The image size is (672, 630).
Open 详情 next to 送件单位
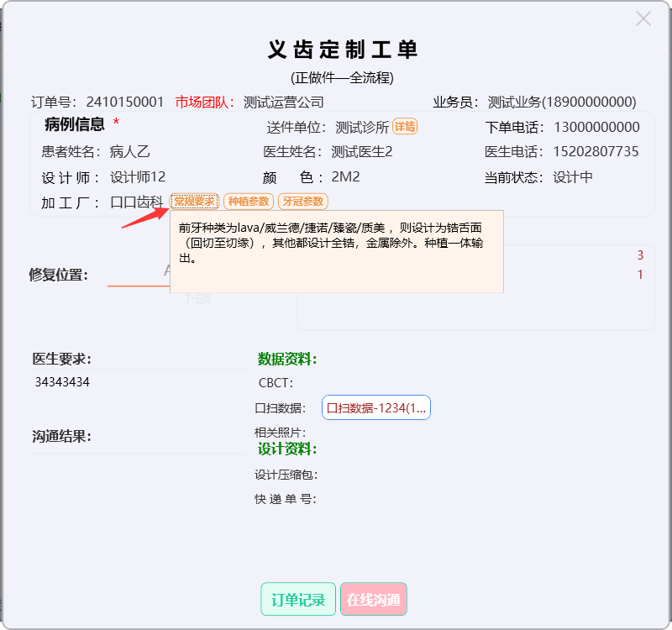pos(405,127)
